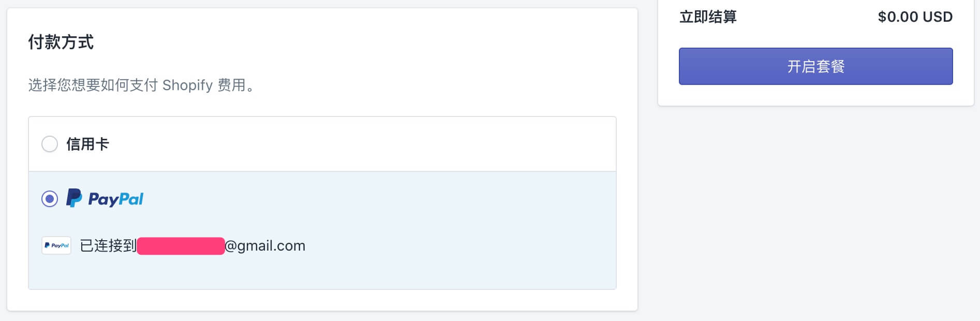Image resolution: width=980 pixels, height=321 pixels.
Task: Click the small PayPal card badge icon
Action: (56, 245)
